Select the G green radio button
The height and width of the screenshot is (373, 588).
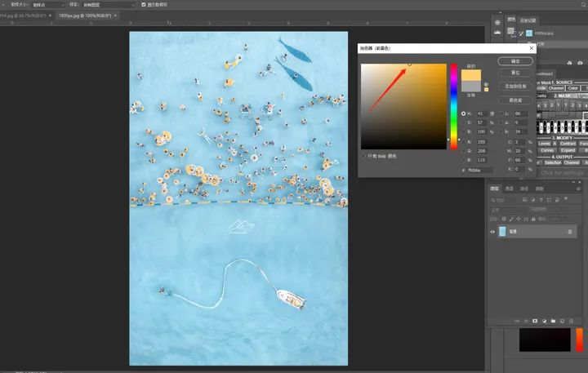pyautogui.click(x=464, y=151)
